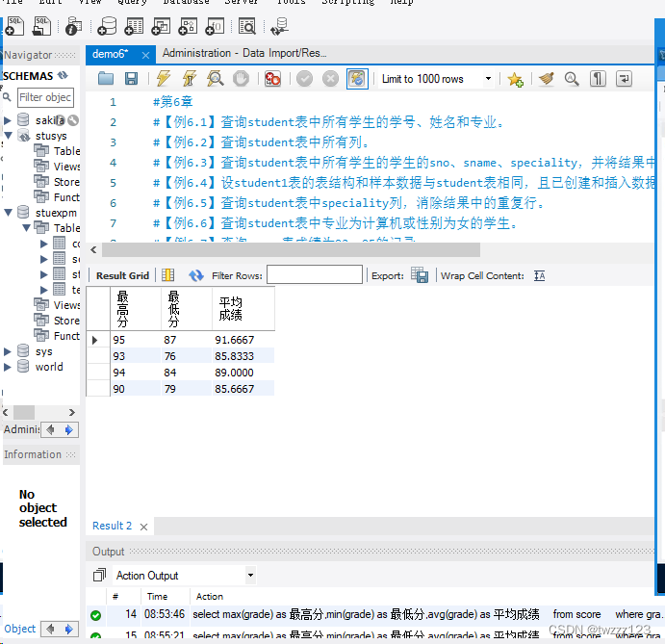Open Limit to 1000 rows dropdown
Viewport: 665px width, 644px height.
point(488,79)
